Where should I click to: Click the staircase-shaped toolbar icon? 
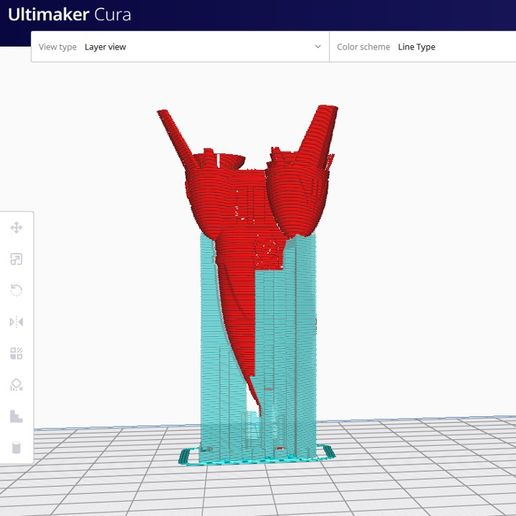click(16, 416)
